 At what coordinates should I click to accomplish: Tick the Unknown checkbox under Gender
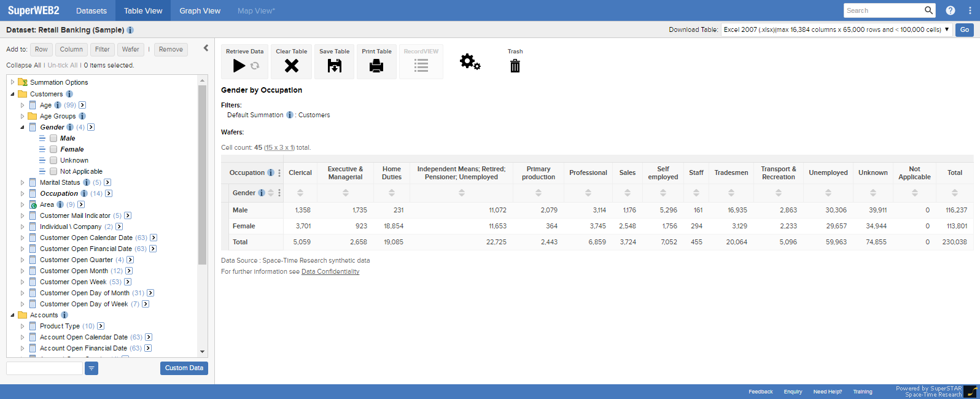(53, 160)
